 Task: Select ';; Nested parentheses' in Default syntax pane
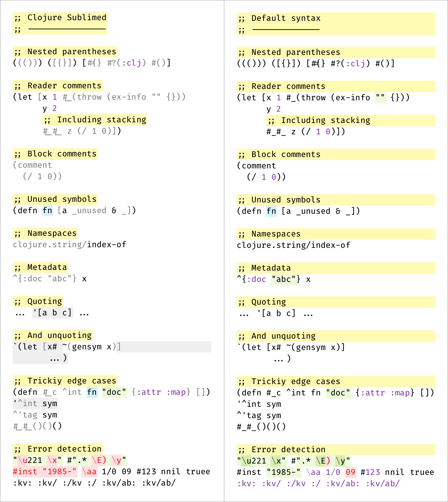point(289,52)
